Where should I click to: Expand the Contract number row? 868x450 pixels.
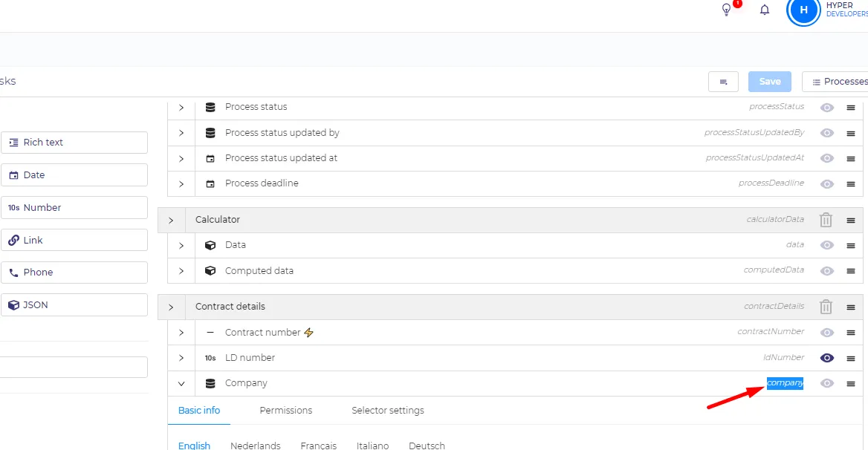181,333
